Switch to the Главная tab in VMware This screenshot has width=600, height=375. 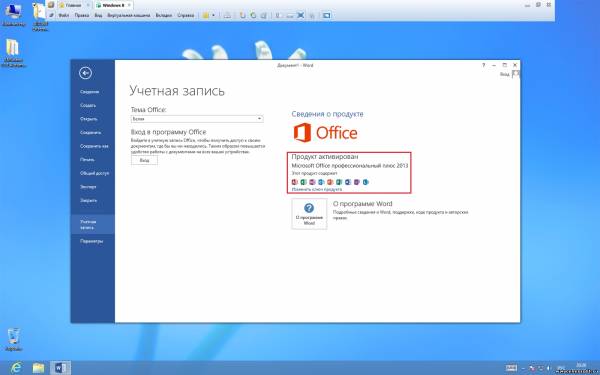coord(74,5)
